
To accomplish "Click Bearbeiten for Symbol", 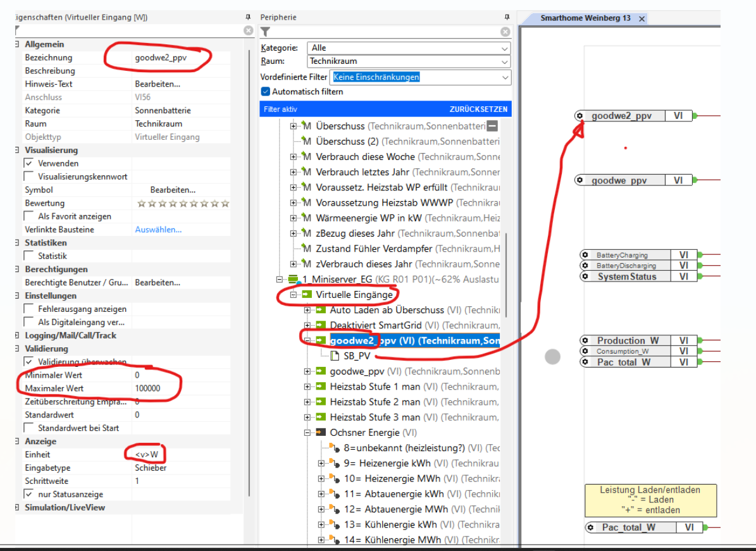I will pos(173,190).
